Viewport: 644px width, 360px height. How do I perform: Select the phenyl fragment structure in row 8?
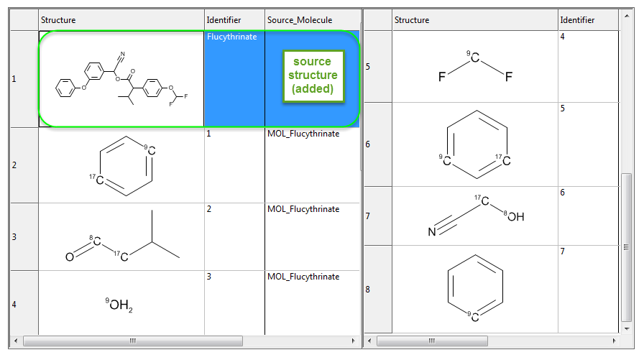pos(475,290)
